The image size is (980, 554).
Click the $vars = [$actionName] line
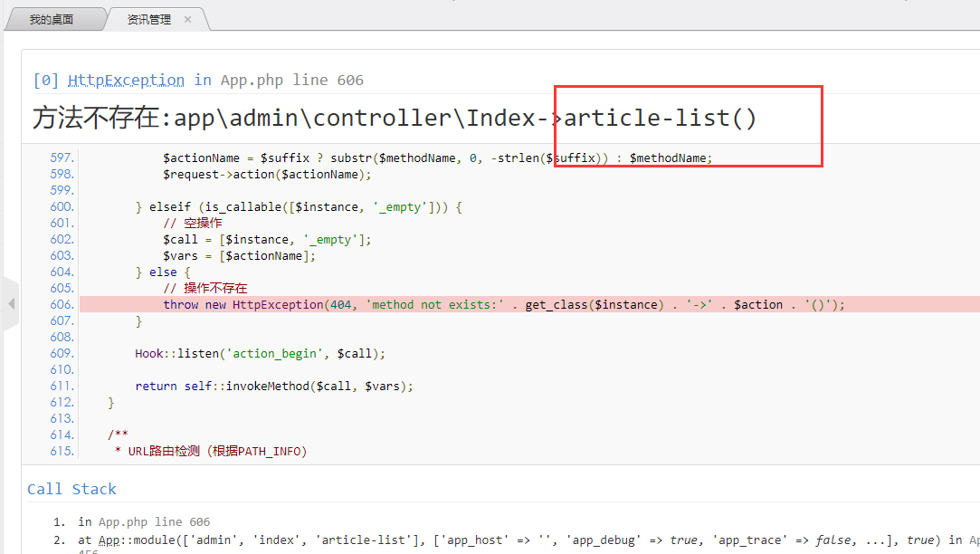tap(240, 256)
